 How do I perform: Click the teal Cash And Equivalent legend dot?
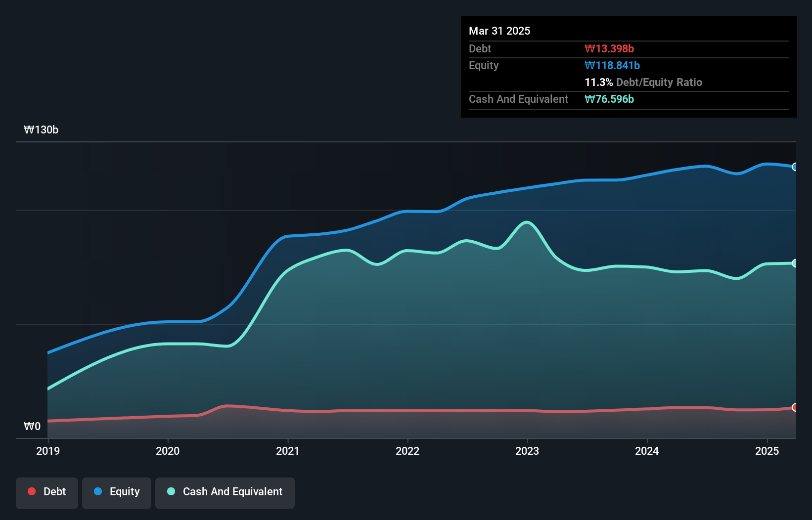click(x=171, y=491)
